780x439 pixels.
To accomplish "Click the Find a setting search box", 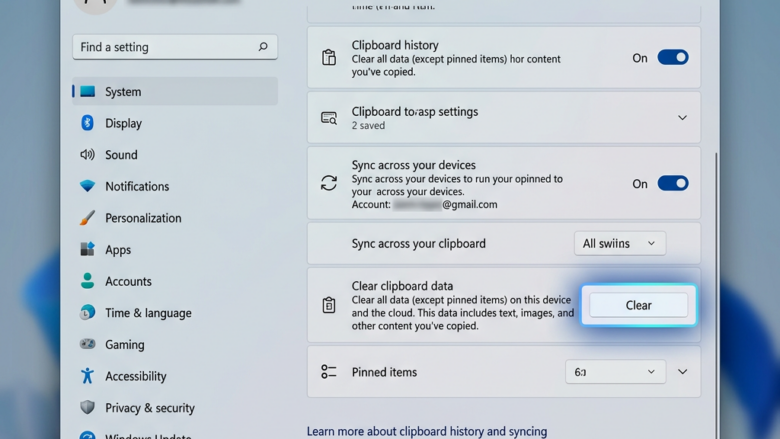I will (x=175, y=47).
